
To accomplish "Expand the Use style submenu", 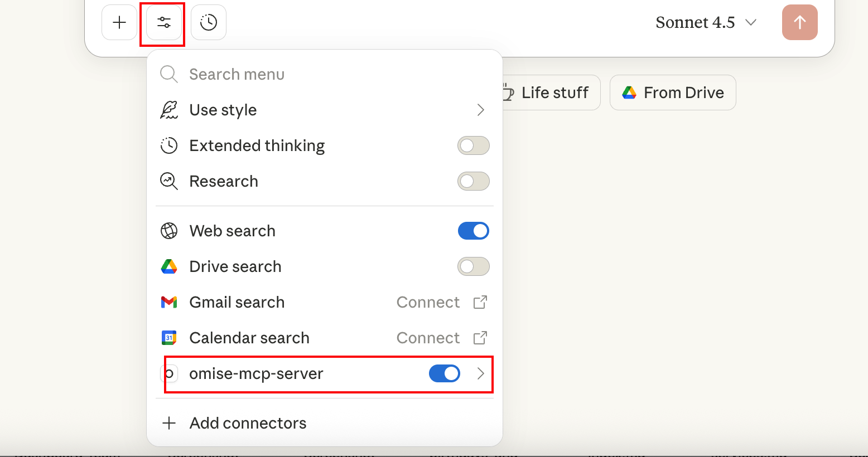I will (480, 110).
